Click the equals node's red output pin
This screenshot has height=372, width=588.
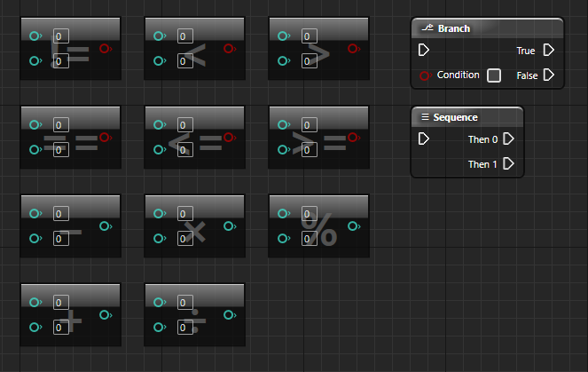(x=106, y=138)
